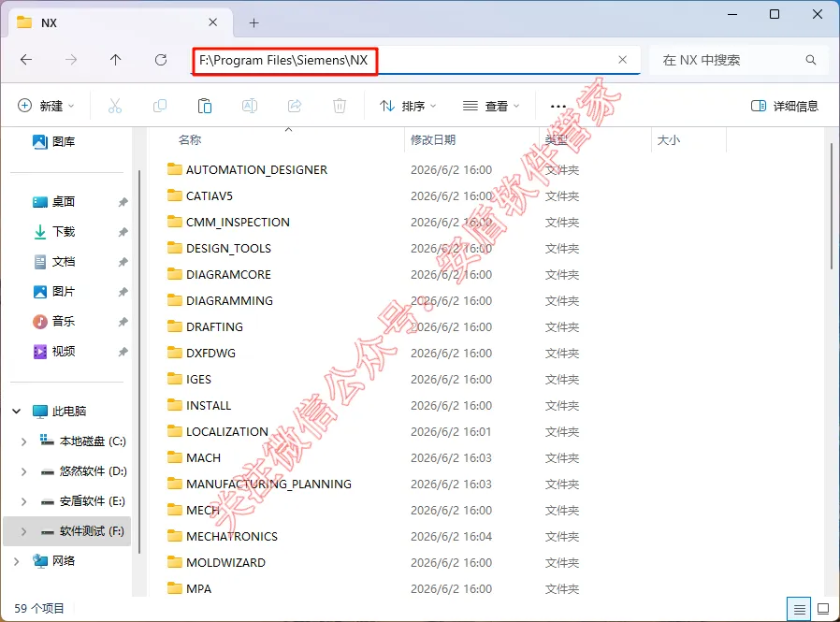Image resolution: width=840 pixels, height=622 pixels.
Task: Go back with the back arrow
Action: (x=25, y=60)
